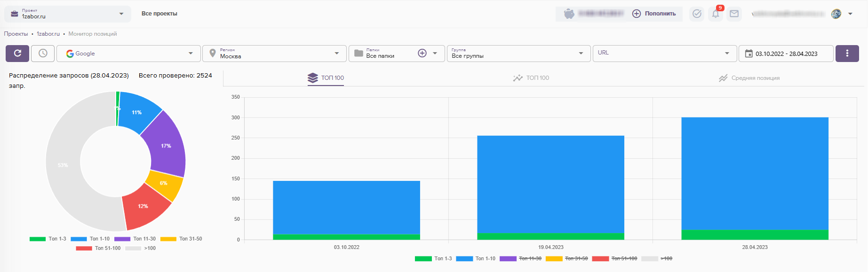Go to Проекты breadcrumb link
Viewport: 868px width, 272px height.
pyautogui.click(x=16, y=34)
